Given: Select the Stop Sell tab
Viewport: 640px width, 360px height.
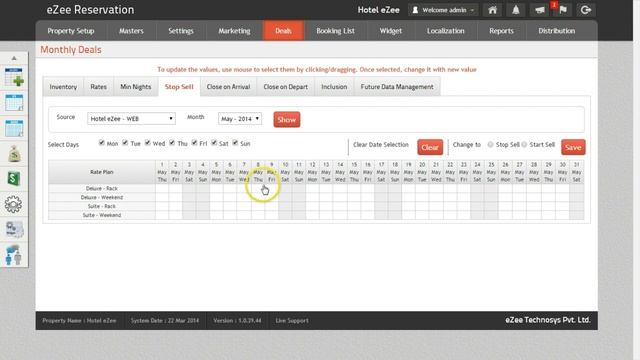Looking at the screenshot, I should (x=179, y=87).
